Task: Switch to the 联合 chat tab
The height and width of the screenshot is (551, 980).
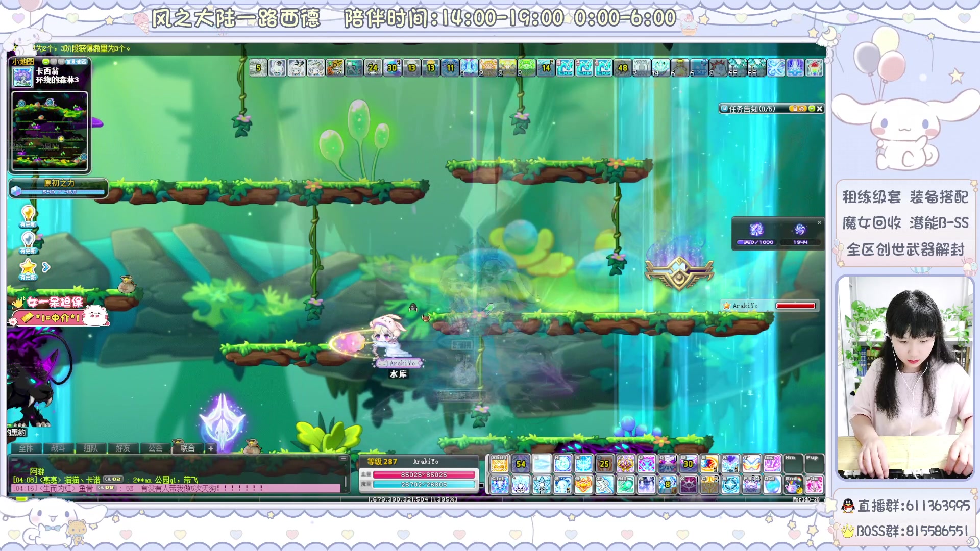Action: click(188, 448)
